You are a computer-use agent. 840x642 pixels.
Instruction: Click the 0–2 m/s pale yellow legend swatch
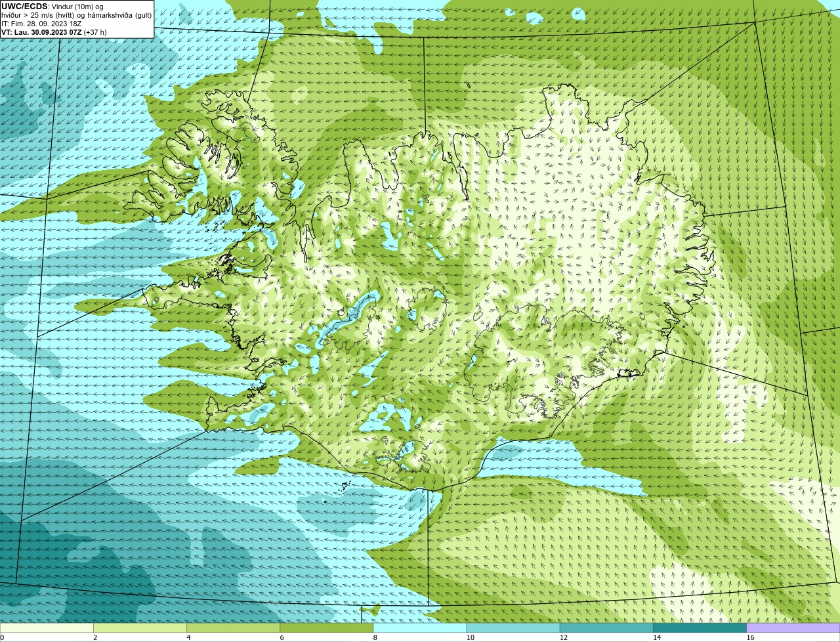click(x=47, y=628)
